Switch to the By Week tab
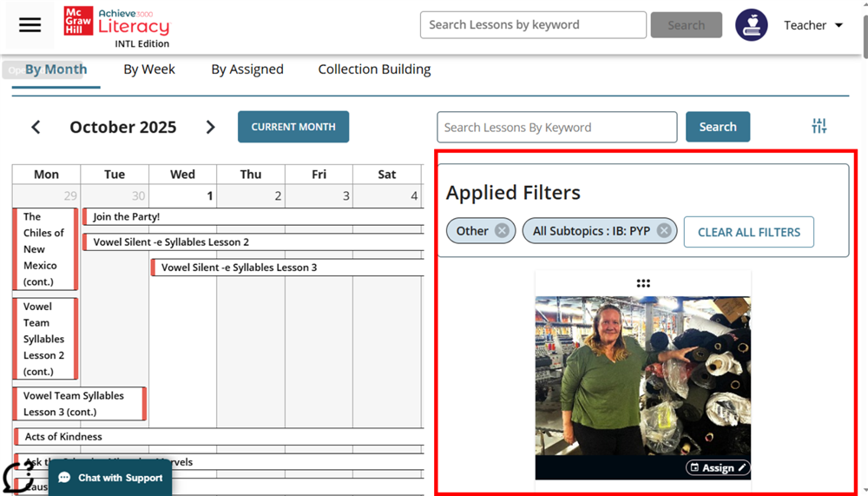Screen dimensions: 868x496 coord(149,69)
